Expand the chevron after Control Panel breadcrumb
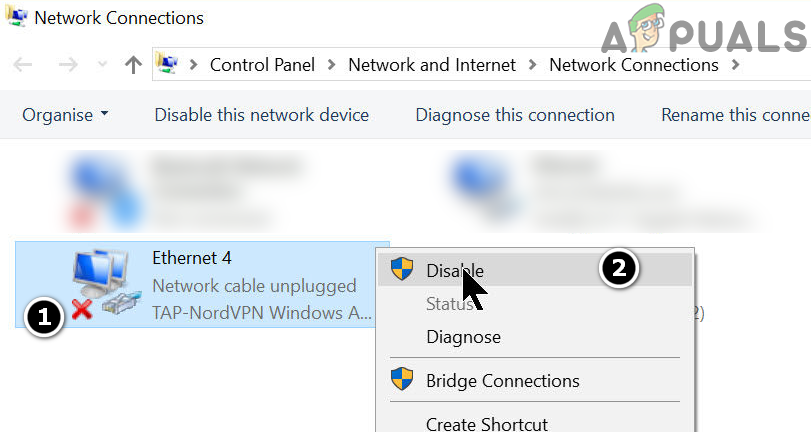 [332, 65]
